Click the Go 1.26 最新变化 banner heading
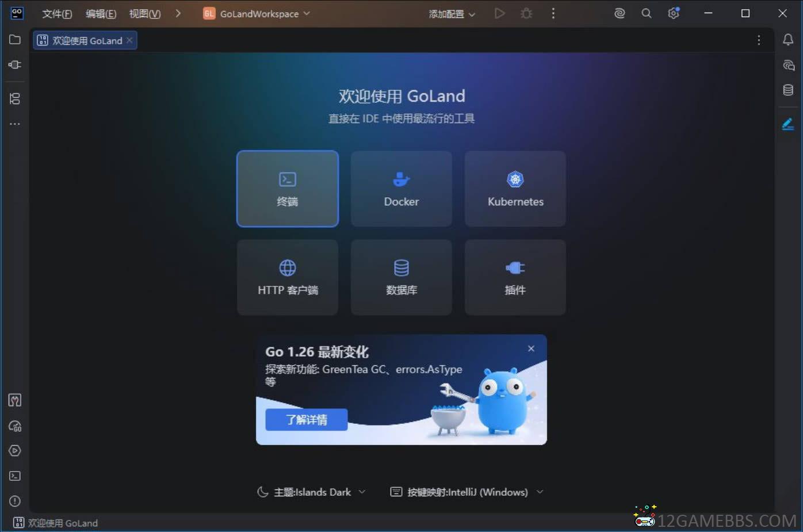Image resolution: width=803 pixels, height=532 pixels. pyautogui.click(x=317, y=352)
